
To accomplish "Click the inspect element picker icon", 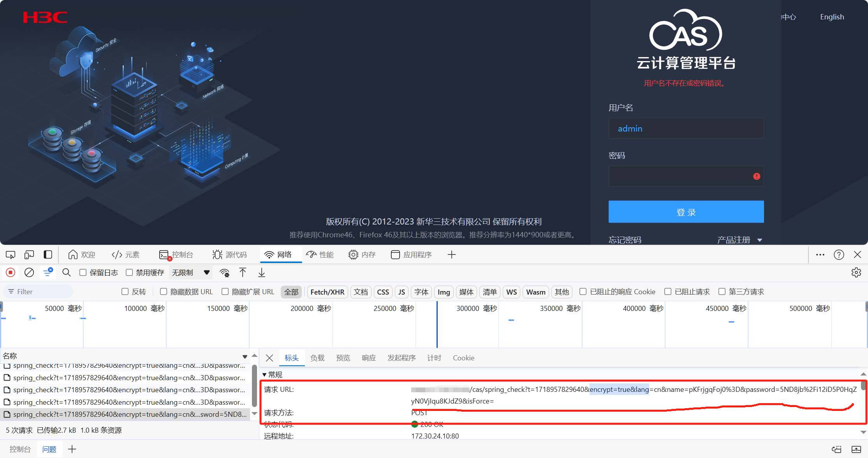I will [11, 254].
